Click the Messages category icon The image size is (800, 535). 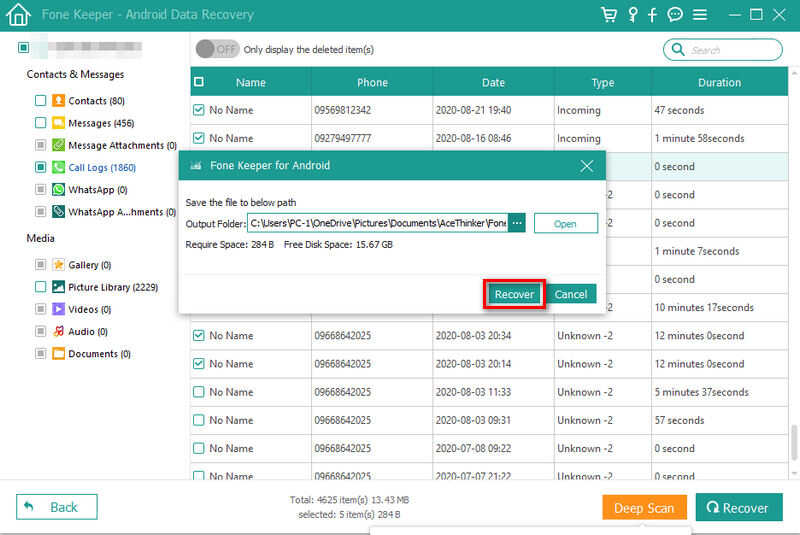pyautogui.click(x=59, y=123)
